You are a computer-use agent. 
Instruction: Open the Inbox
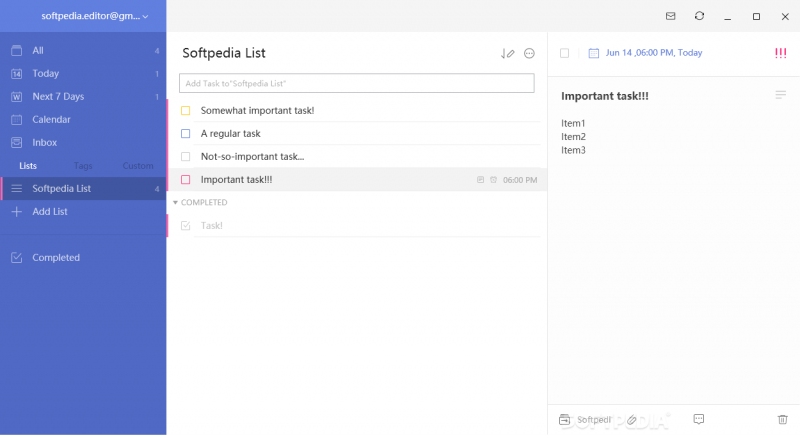[x=83, y=142]
